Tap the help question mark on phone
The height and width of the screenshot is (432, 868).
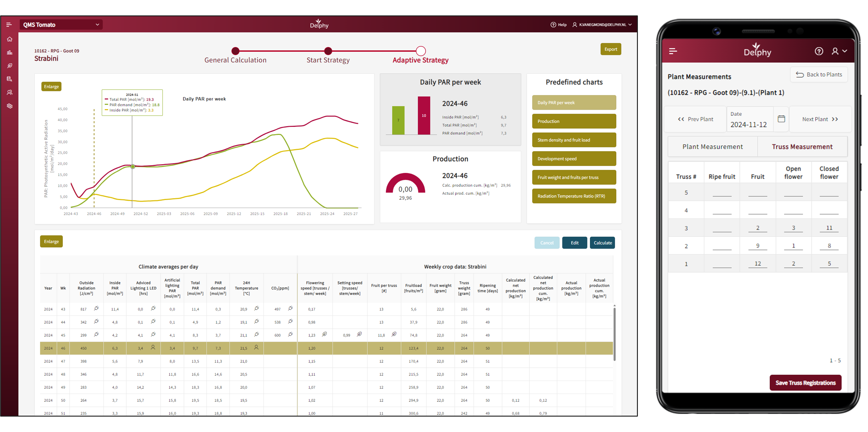pos(819,51)
